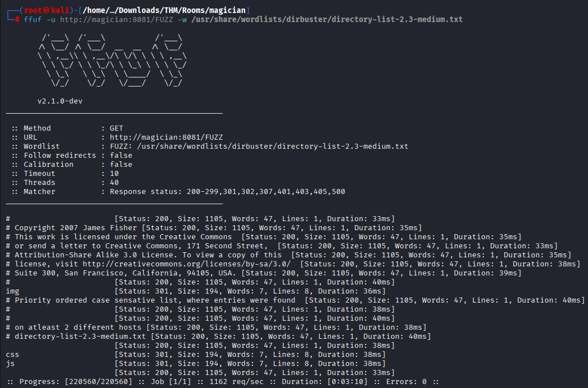Click the css directory result
The width and height of the screenshot is (588, 388).
[12, 355]
